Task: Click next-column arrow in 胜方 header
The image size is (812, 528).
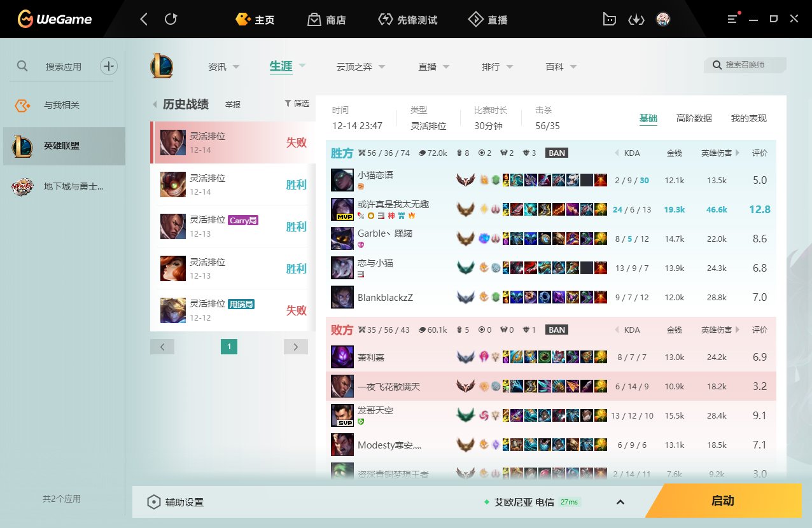Action: pyautogui.click(x=738, y=153)
